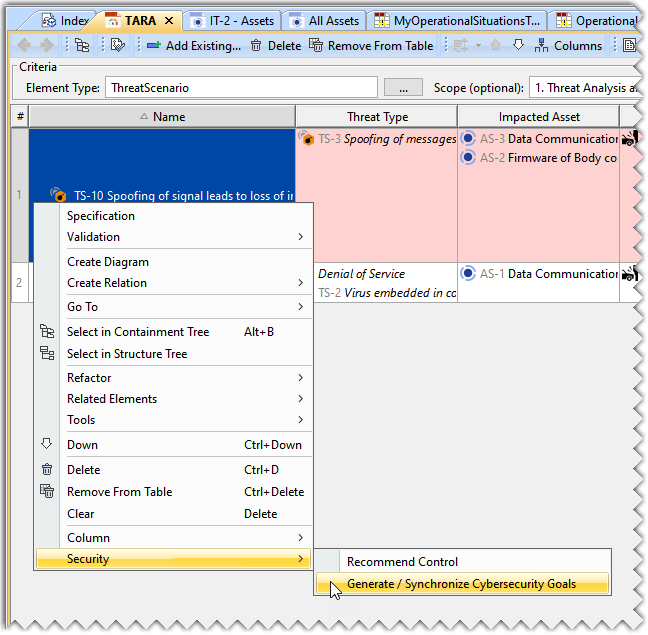Click the ellipsis button beside Element Type
Image resolution: width=648 pixels, height=635 pixels.
403,88
